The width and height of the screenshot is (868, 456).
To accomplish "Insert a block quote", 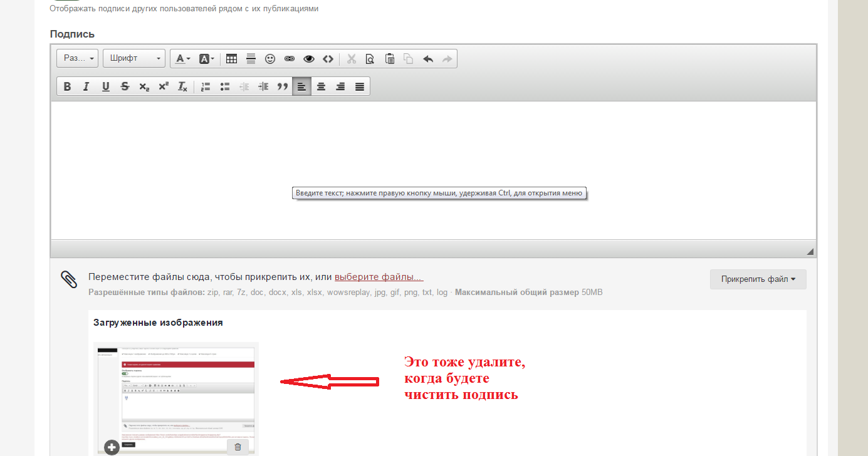I will tap(282, 86).
